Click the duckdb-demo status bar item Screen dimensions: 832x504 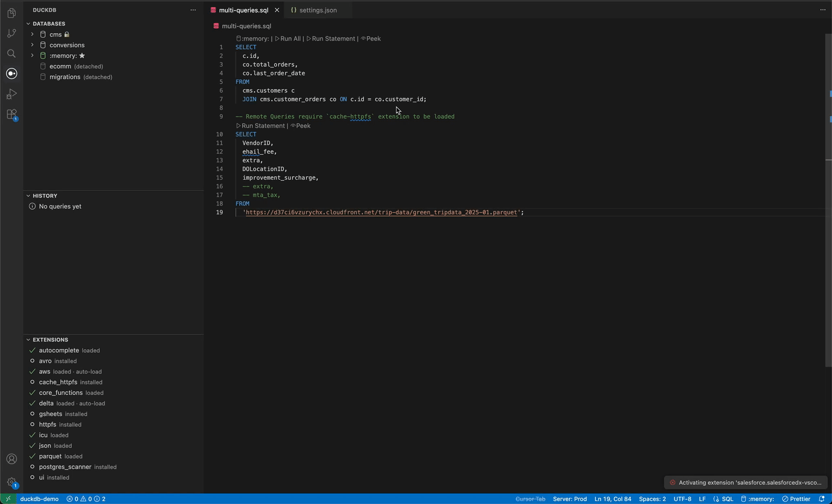point(40,499)
